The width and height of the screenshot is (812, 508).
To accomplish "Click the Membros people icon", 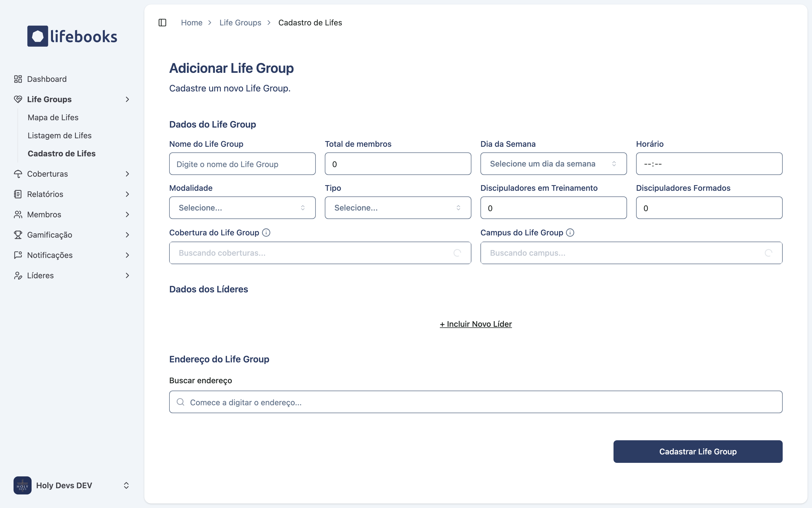I will [18, 214].
